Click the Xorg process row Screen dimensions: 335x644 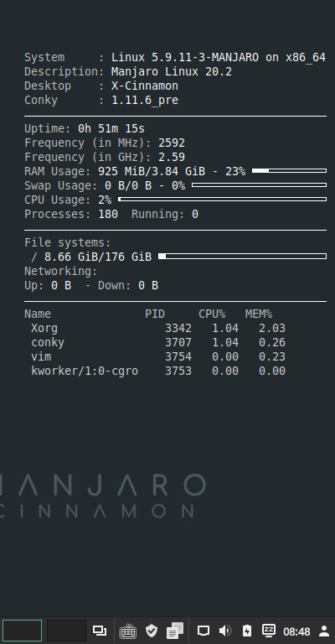click(x=157, y=328)
